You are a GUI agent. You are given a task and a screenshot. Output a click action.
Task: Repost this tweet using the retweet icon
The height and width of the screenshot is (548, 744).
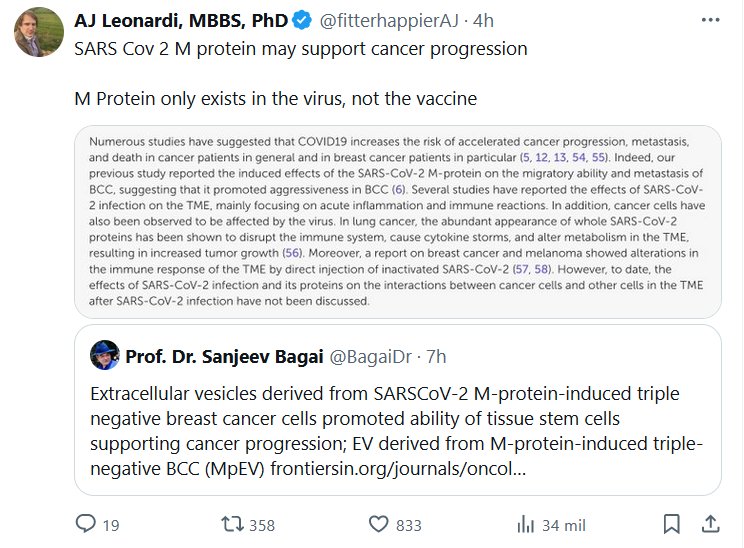tap(231, 523)
